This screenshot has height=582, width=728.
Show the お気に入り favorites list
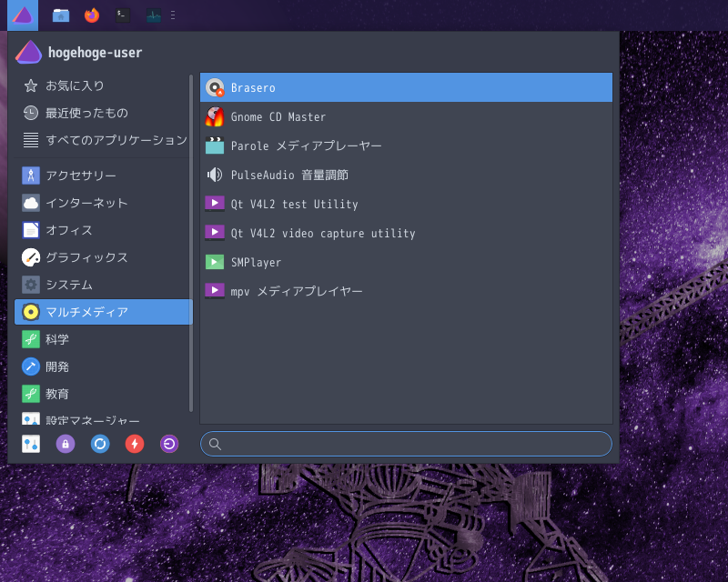103,85
